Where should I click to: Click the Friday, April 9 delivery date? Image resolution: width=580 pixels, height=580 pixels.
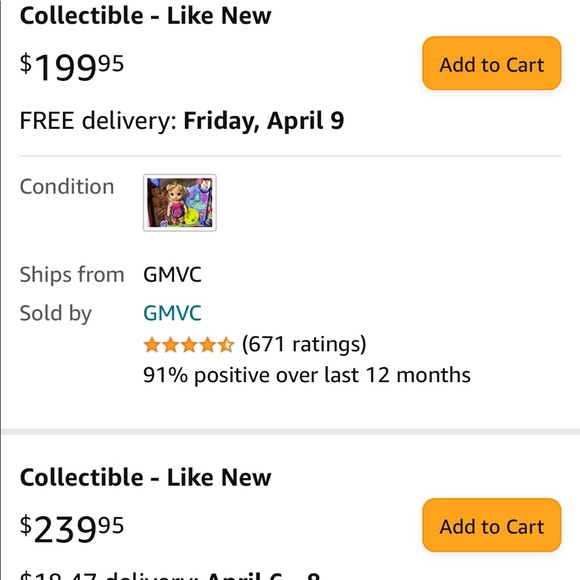pyautogui.click(x=264, y=121)
